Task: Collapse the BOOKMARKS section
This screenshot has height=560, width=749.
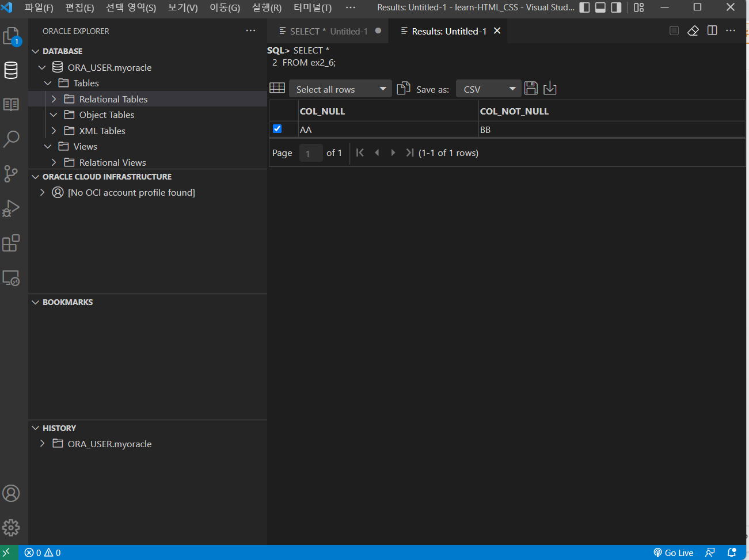Action: coord(36,302)
